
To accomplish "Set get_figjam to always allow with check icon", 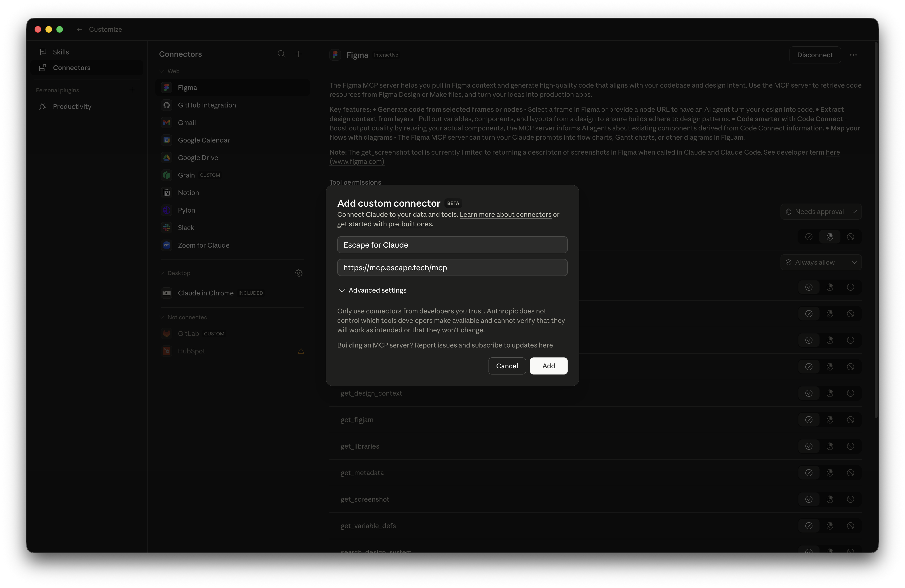I will tap(809, 419).
